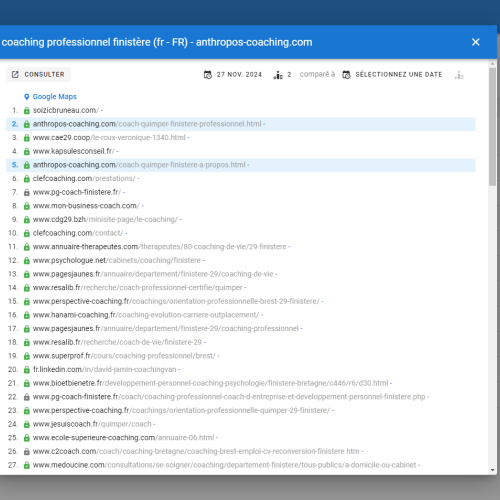Click the green padlock beside www.cae29.coop
The image size is (500, 500).
[27, 138]
